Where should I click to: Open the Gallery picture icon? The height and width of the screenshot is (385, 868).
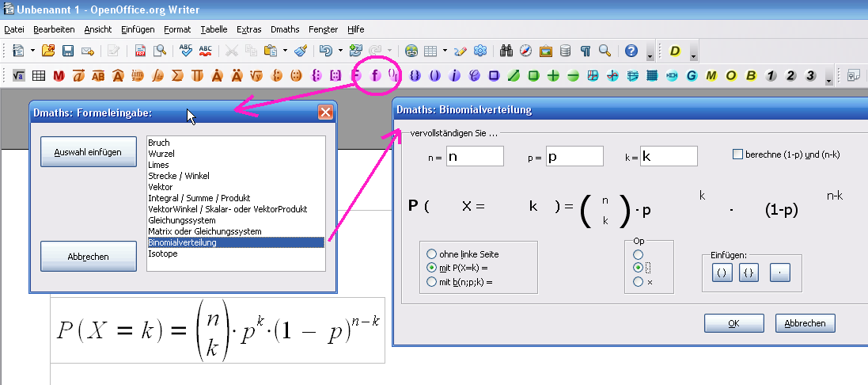tap(546, 51)
